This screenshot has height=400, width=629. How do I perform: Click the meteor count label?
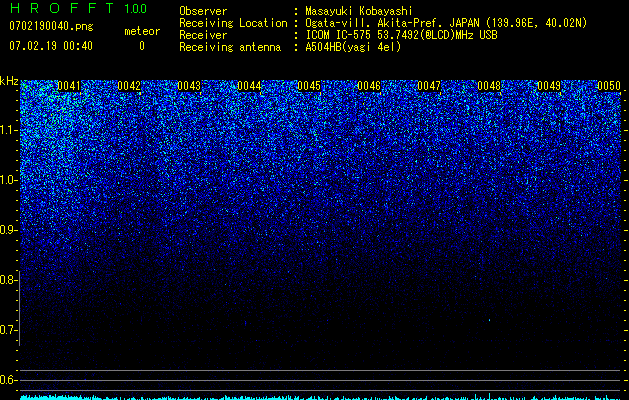pyautogui.click(x=142, y=31)
